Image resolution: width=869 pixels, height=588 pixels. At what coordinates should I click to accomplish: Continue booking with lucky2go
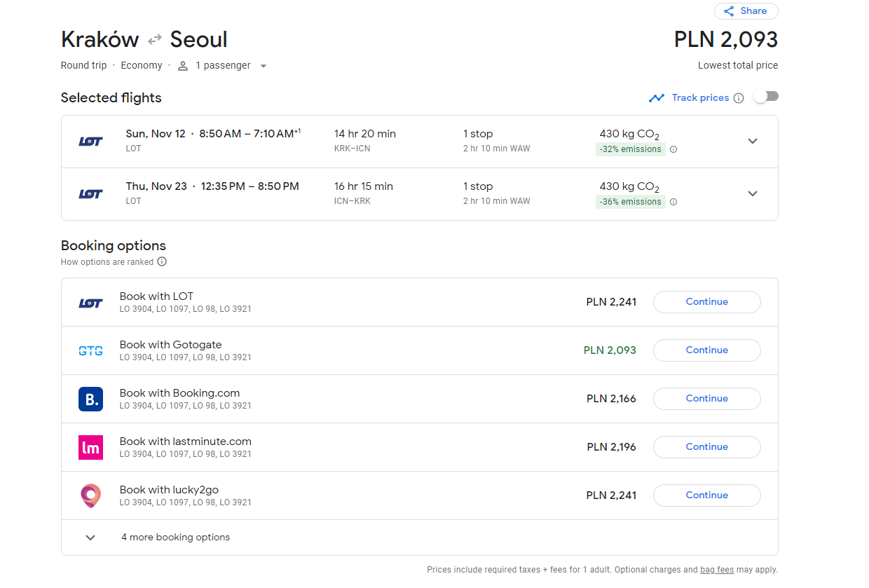tap(706, 495)
